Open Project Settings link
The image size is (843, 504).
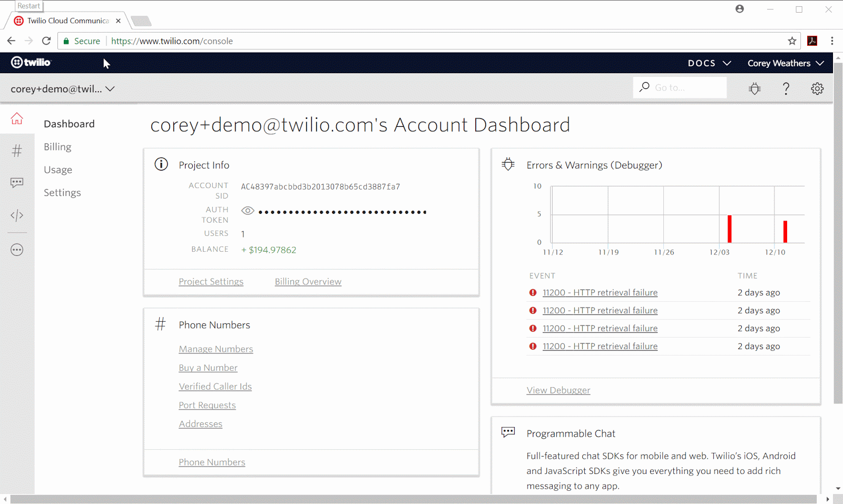211,282
